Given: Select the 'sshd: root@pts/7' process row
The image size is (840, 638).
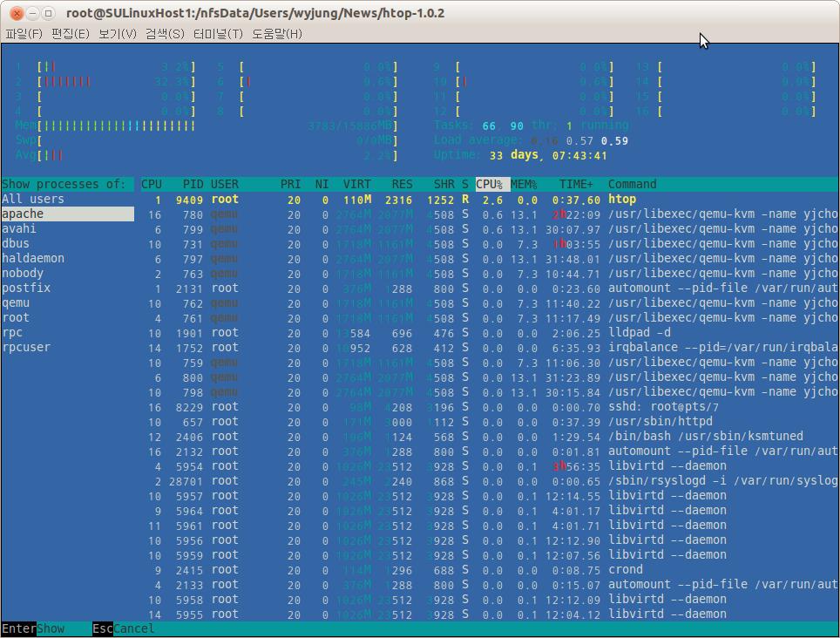Looking at the screenshot, I should tap(490, 407).
